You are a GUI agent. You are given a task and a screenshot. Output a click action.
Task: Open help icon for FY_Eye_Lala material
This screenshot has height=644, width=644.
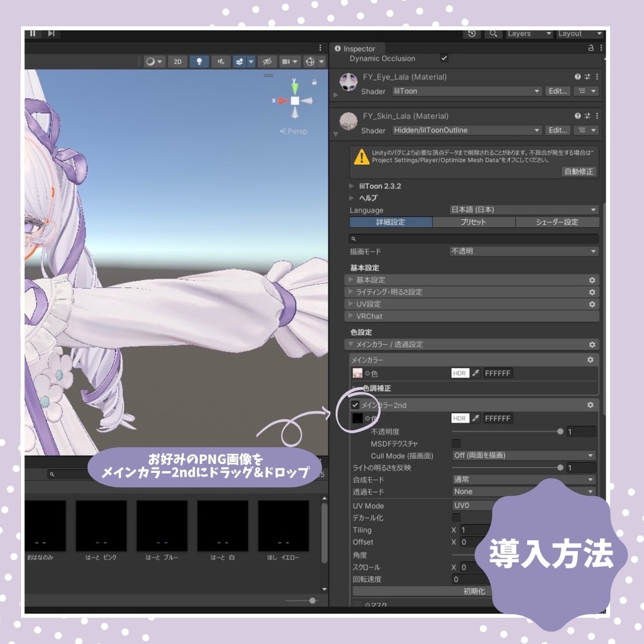coord(577,77)
